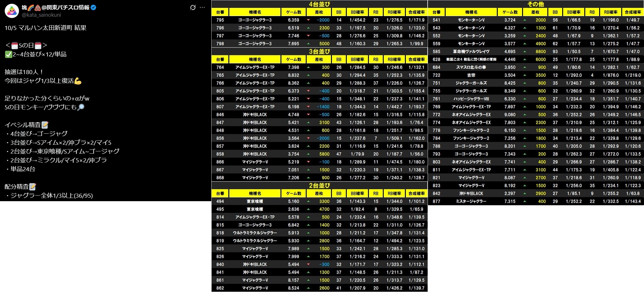This screenshot has height=292, width=644.
Task: Click the -2000 value in row 856
Action: [323, 138]
